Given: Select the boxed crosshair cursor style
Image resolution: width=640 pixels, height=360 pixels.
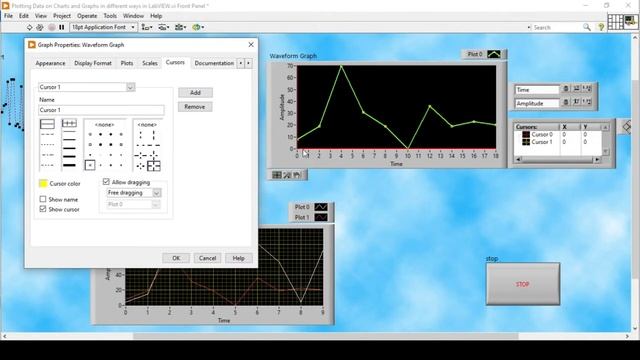Looking at the screenshot, I should pyautogui.click(x=153, y=165).
